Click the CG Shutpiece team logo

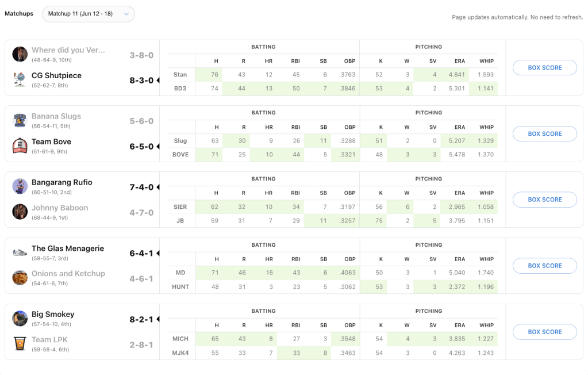click(20, 79)
